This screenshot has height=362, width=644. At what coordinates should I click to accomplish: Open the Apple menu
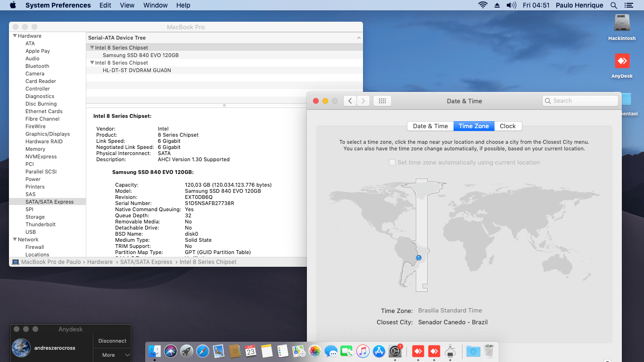pyautogui.click(x=13, y=5)
